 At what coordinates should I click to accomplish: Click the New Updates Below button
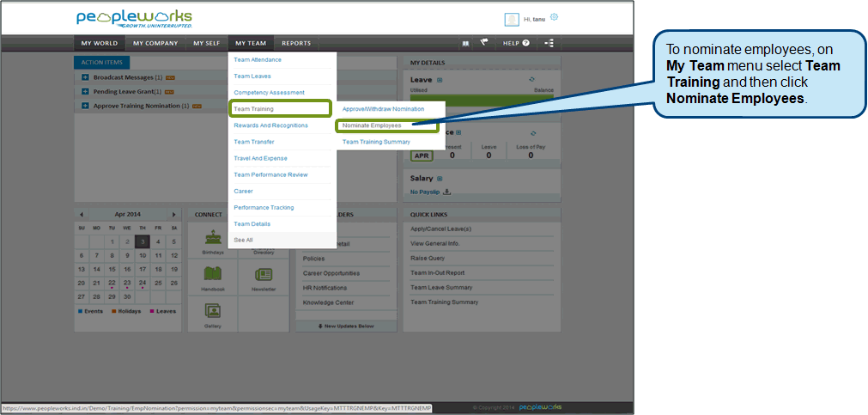pyautogui.click(x=346, y=327)
